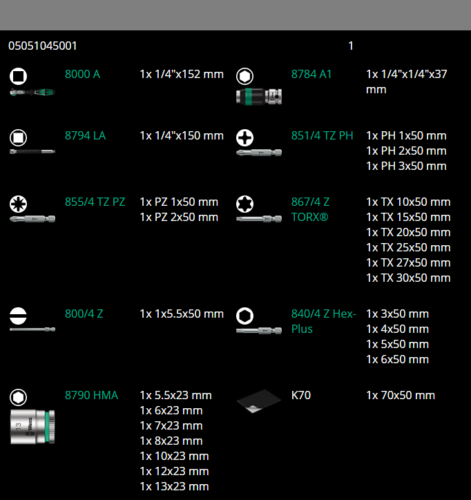Select the hex socket icon for 8790 HMA
471x500 pixels.
(18, 397)
